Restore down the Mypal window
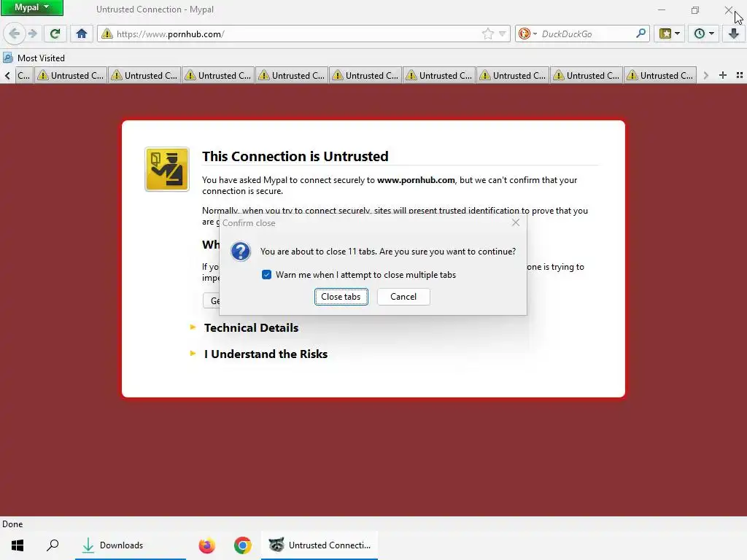747x560 pixels. [695, 9]
